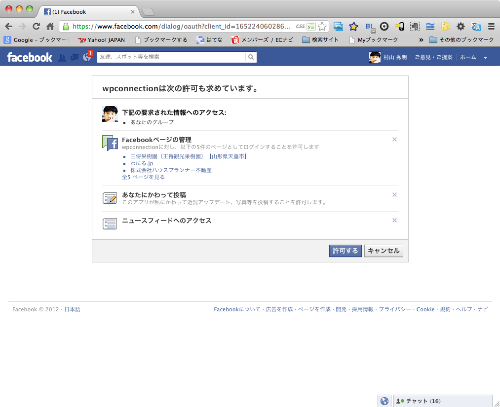This screenshot has height=407, width=500.
Task: Click the BL extension icon
Action: tap(370, 27)
